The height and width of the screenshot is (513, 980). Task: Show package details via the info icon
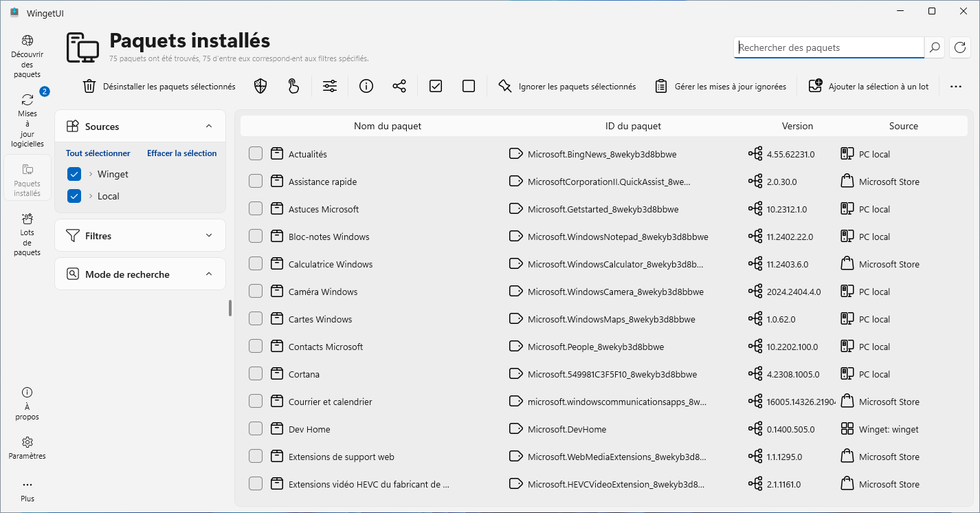(366, 86)
